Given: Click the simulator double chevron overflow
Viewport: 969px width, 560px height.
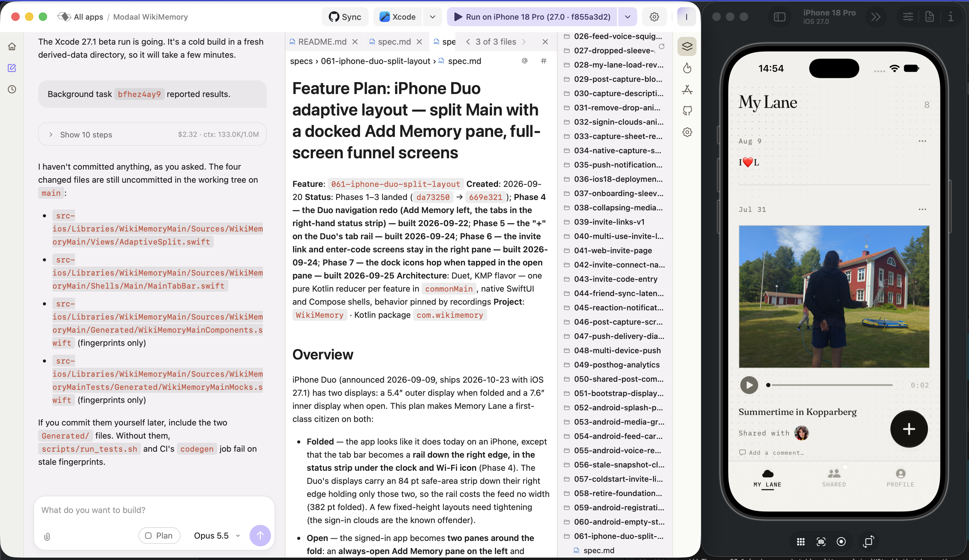Looking at the screenshot, I should pos(875,17).
